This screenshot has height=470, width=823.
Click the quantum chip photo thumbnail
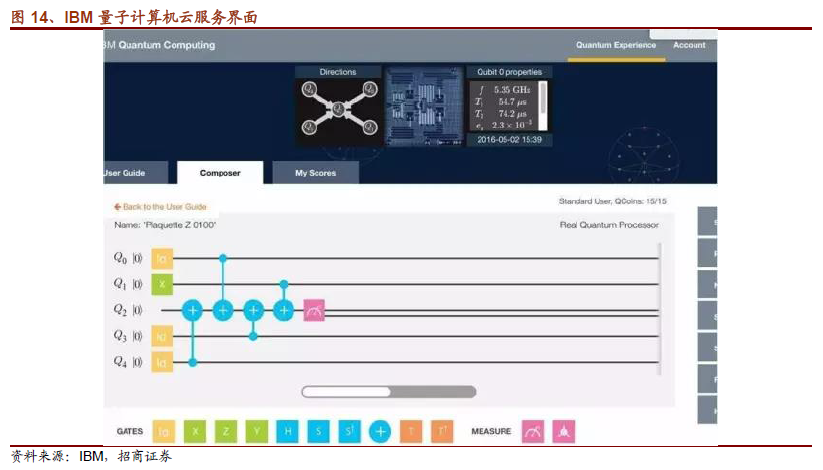[x=425, y=106]
